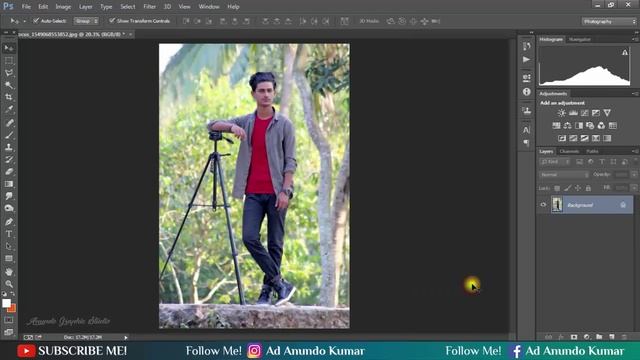Select the History Brush tool
The height and width of the screenshot is (360, 640).
[x=9, y=160]
